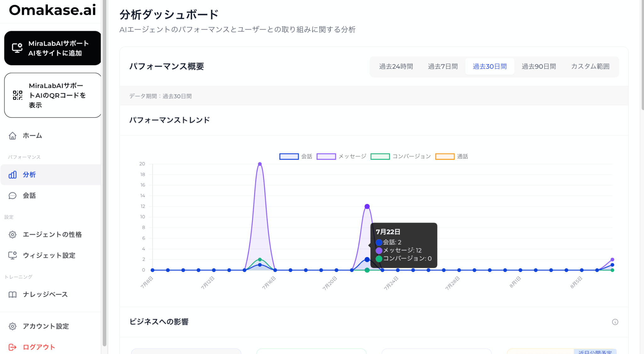Click the パフォーマンス概要 heading
This screenshot has height=354, width=644.
(x=167, y=66)
